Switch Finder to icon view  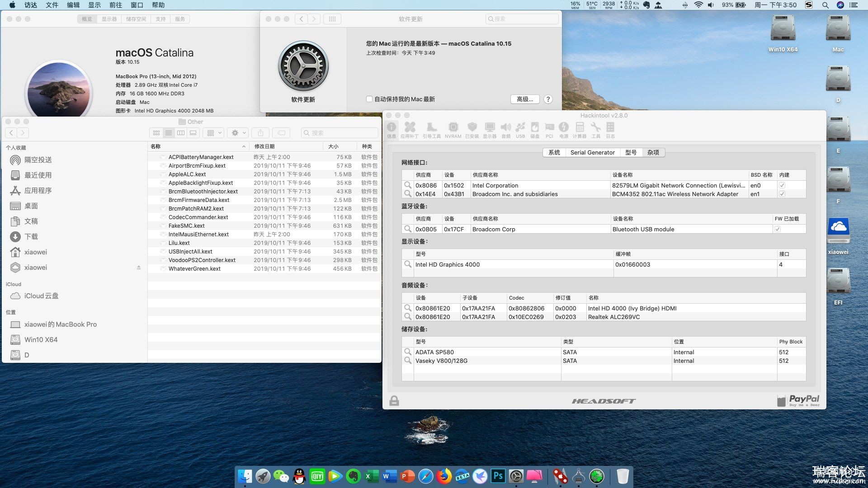pos(156,133)
